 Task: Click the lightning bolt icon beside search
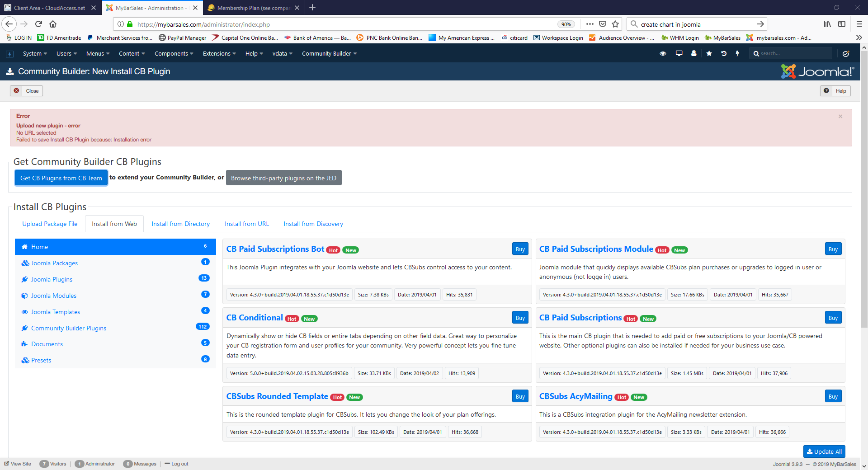pos(737,53)
